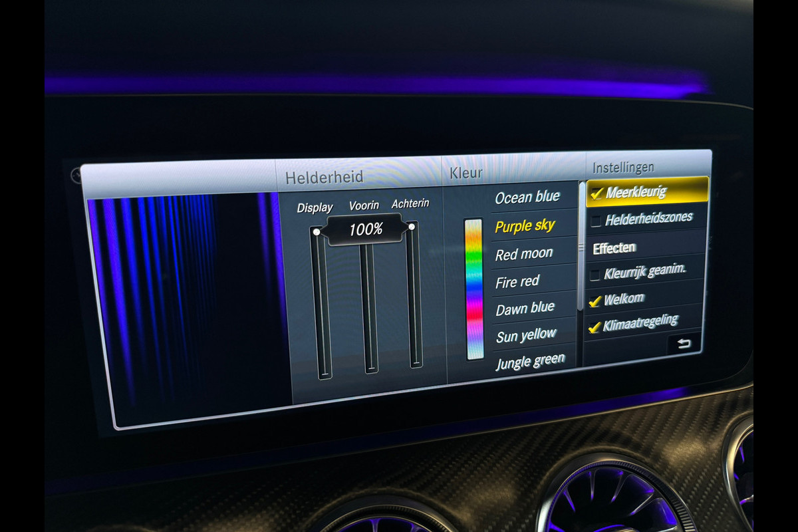
Task: Open the Instellingen section header
Action: click(x=623, y=168)
